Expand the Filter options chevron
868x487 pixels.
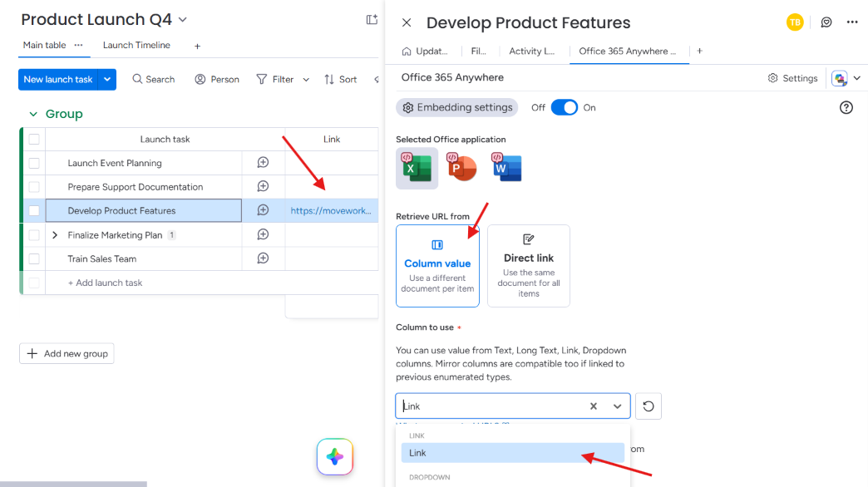point(306,80)
